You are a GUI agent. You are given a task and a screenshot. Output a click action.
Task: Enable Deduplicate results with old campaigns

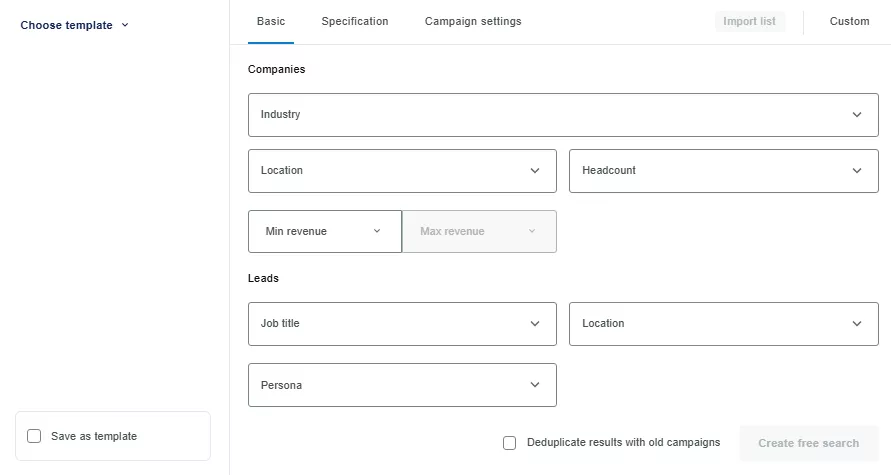coord(510,443)
